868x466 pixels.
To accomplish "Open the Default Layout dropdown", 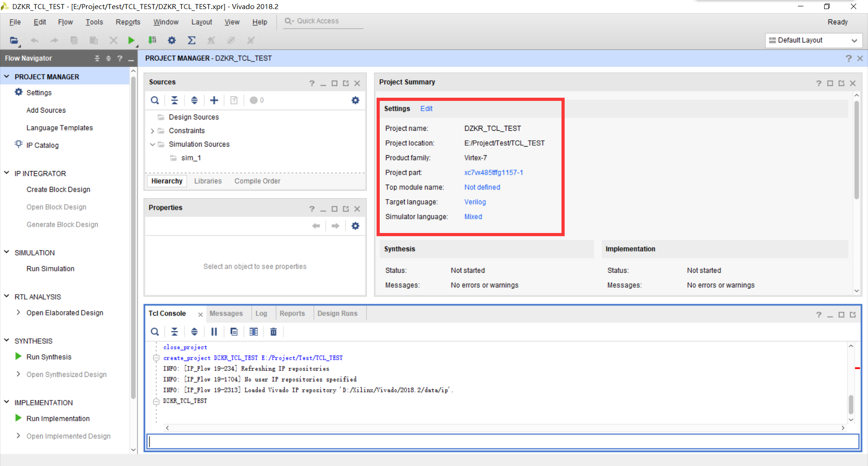I will pyautogui.click(x=814, y=40).
